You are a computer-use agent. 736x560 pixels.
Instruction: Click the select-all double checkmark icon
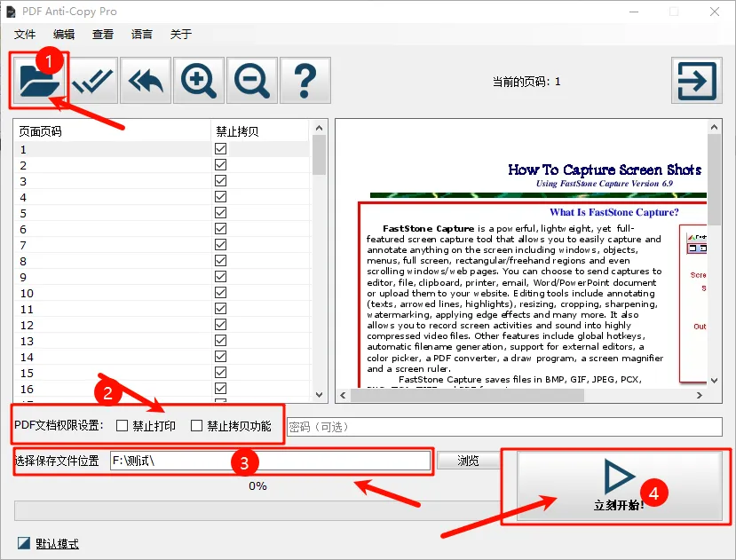[92, 80]
